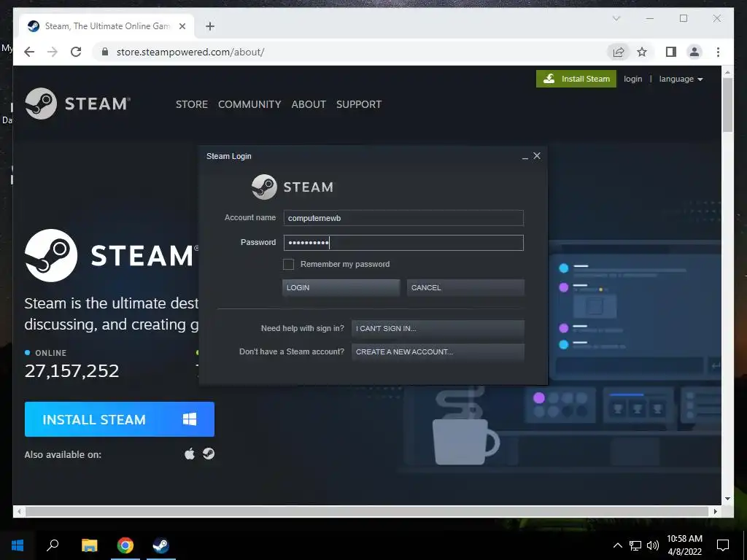This screenshot has width=747, height=560.
Task: Go back in Chrome browser
Action: click(x=29, y=52)
